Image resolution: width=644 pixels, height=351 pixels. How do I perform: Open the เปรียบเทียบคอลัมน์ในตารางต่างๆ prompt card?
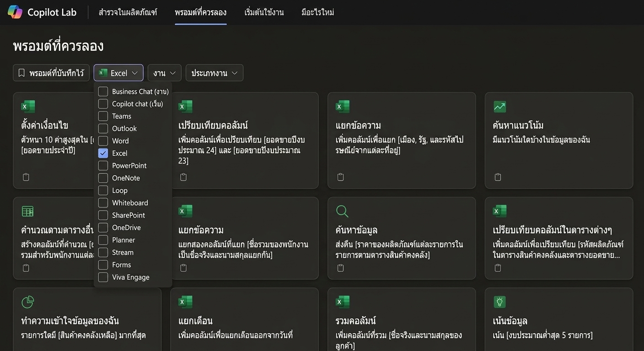click(559, 238)
